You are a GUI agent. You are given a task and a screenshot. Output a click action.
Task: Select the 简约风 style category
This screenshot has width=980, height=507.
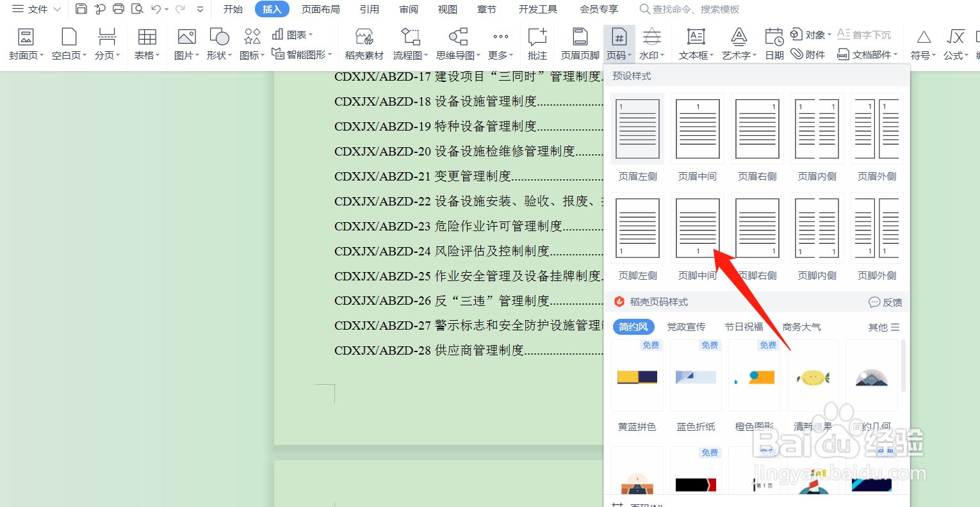click(633, 326)
